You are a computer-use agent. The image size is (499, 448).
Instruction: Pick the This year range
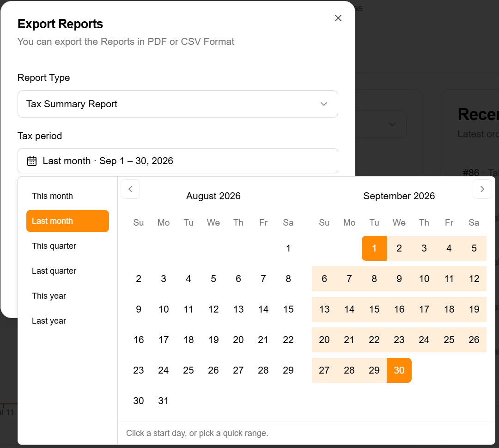(x=67, y=296)
